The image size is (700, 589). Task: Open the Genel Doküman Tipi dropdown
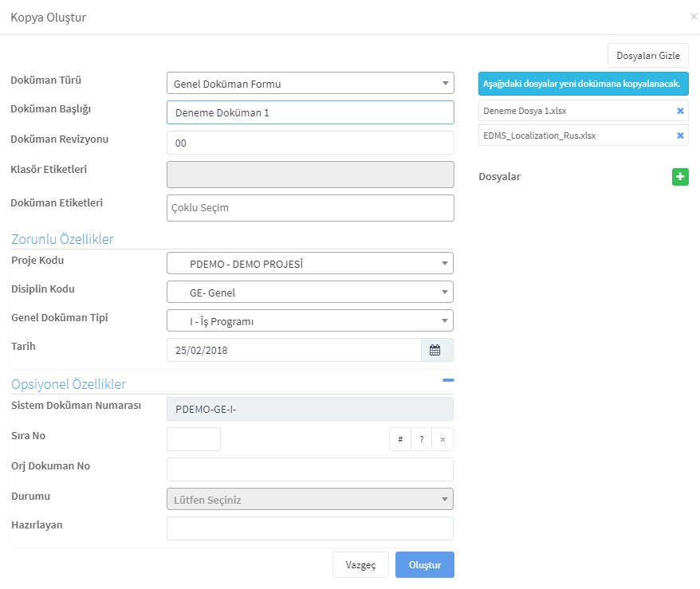click(310, 321)
